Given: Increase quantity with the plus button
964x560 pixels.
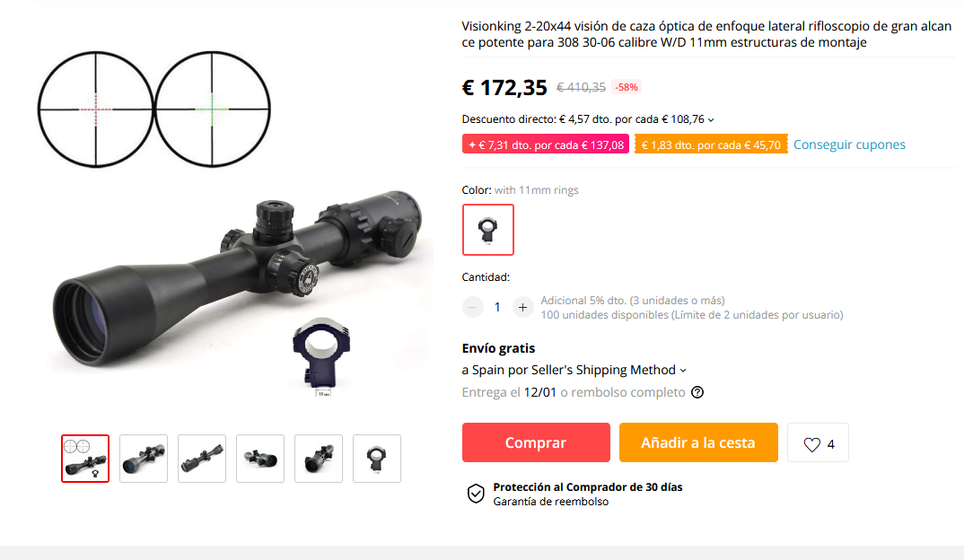Looking at the screenshot, I should tap(522, 307).
